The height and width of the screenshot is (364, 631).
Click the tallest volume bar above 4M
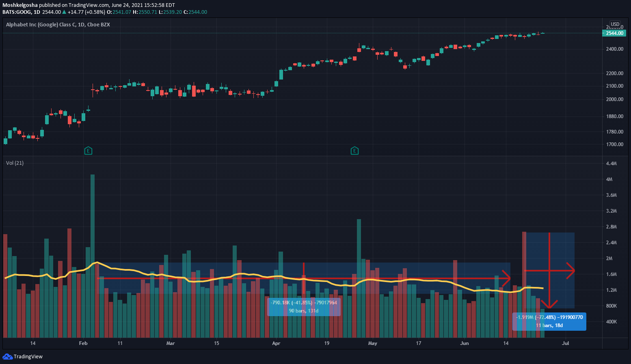coord(93,256)
